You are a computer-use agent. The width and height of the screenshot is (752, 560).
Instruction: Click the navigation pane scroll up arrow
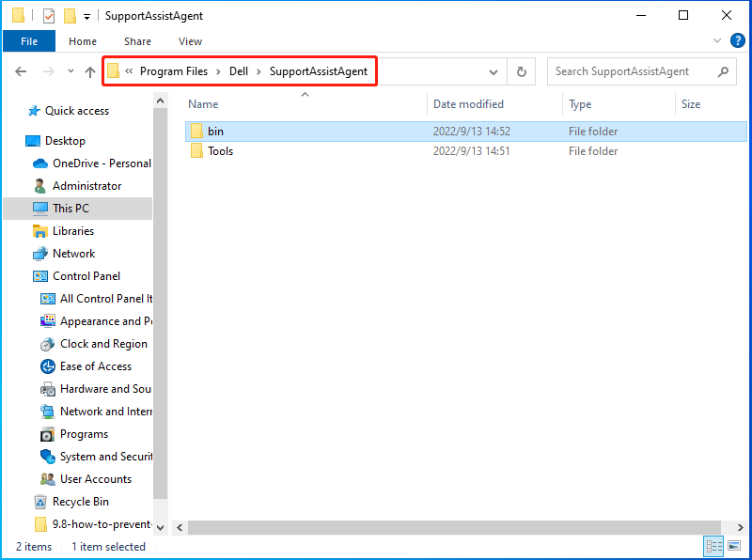click(x=161, y=101)
